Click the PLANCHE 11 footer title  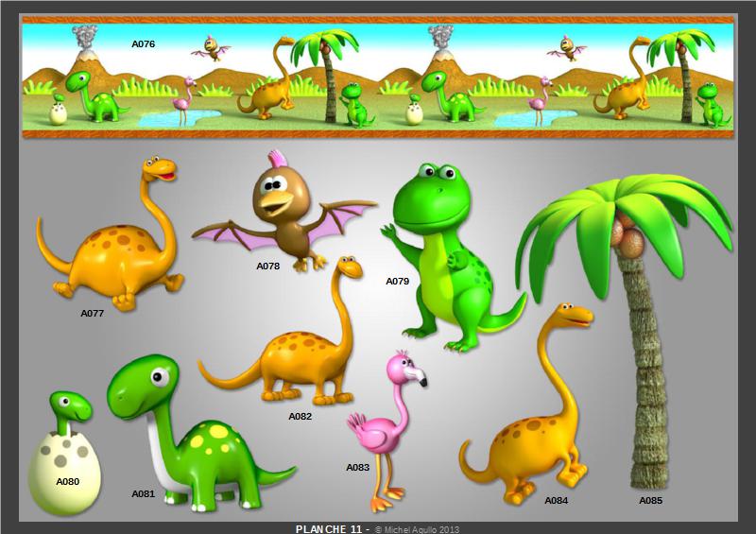click(x=331, y=529)
